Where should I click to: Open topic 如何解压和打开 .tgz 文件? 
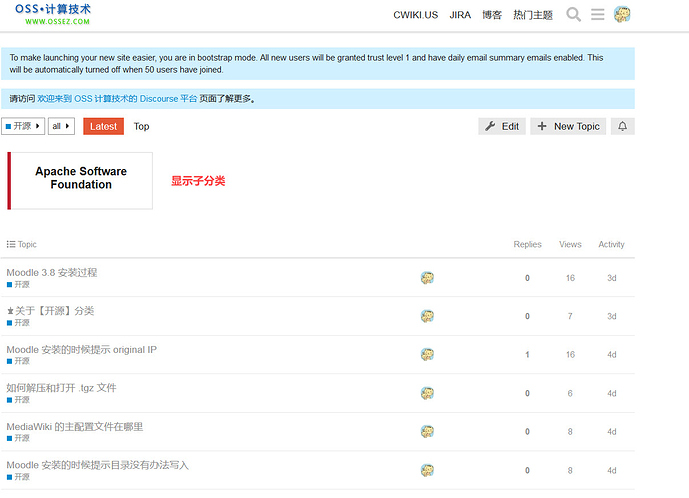click(62, 388)
